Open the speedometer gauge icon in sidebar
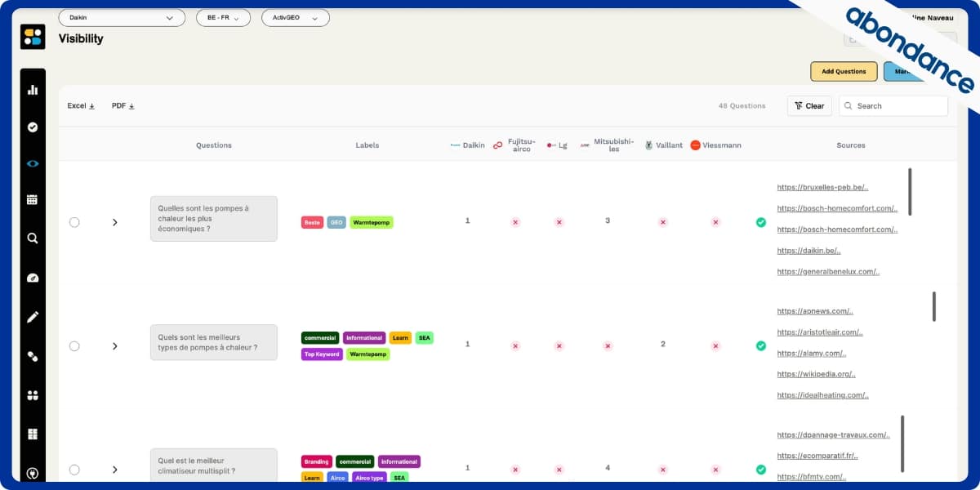This screenshot has width=980, height=490. click(x=33, y=278)
